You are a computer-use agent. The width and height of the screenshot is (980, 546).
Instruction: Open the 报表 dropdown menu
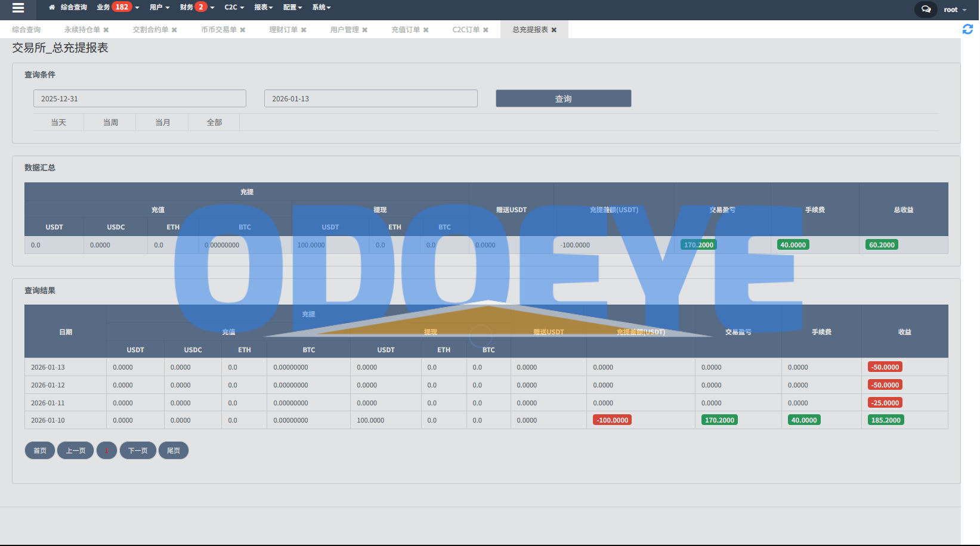point(263,7)
